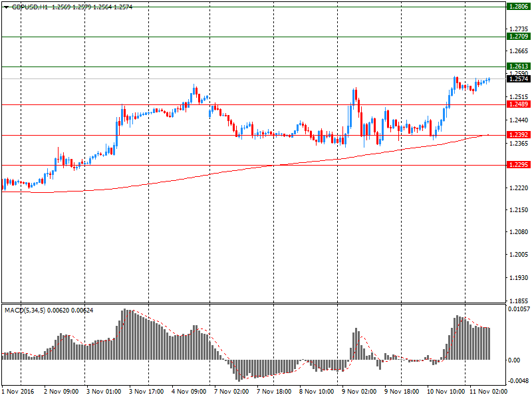
Task: Click the MACD(5,34,5) indicator label
Action: coord(25,310)
